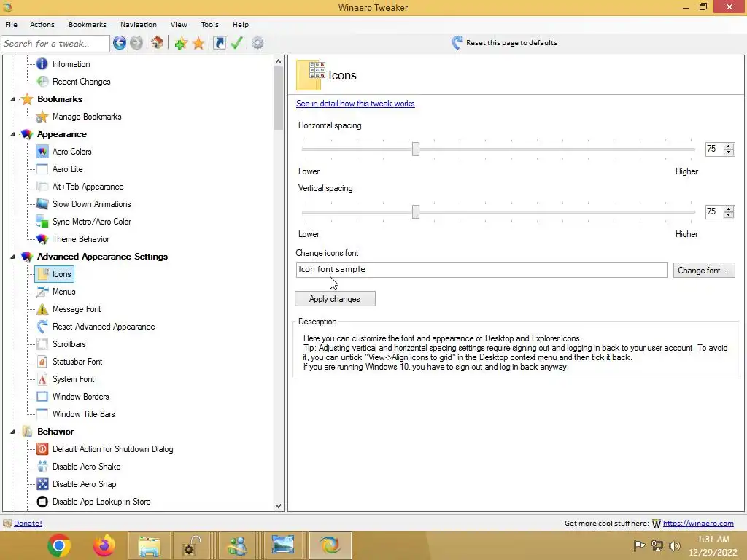747x560 pixels.
Task: Open the Tools menu
Action: [x=209, y=24]
